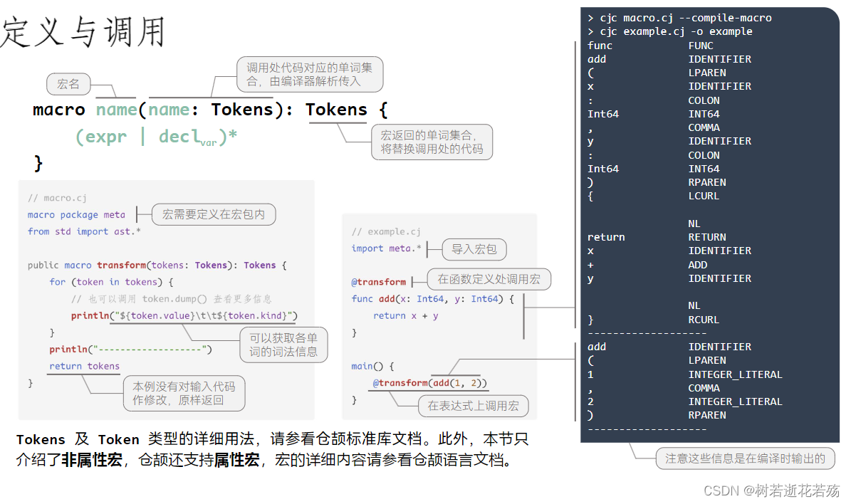The width and height of the screenshot is (851, 504).
Task: Click the comment mentioning 'token.dump()'
Action: (x=171, y=299)
